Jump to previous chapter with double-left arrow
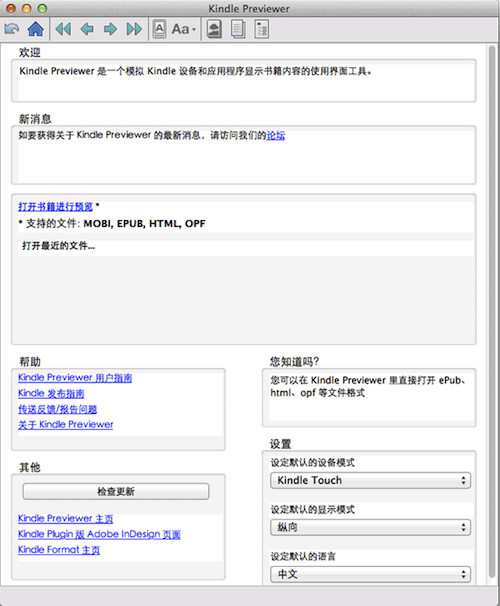The width and height of the screenshot is (500, 606). point(63,29)
